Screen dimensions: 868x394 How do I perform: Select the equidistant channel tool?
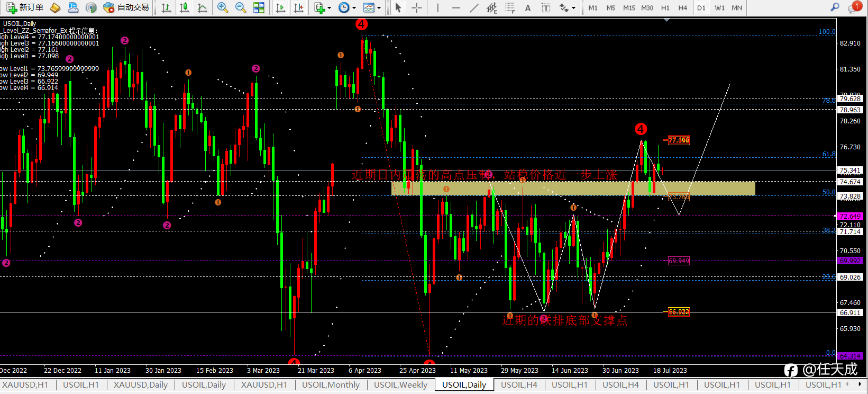click(492, 7)
